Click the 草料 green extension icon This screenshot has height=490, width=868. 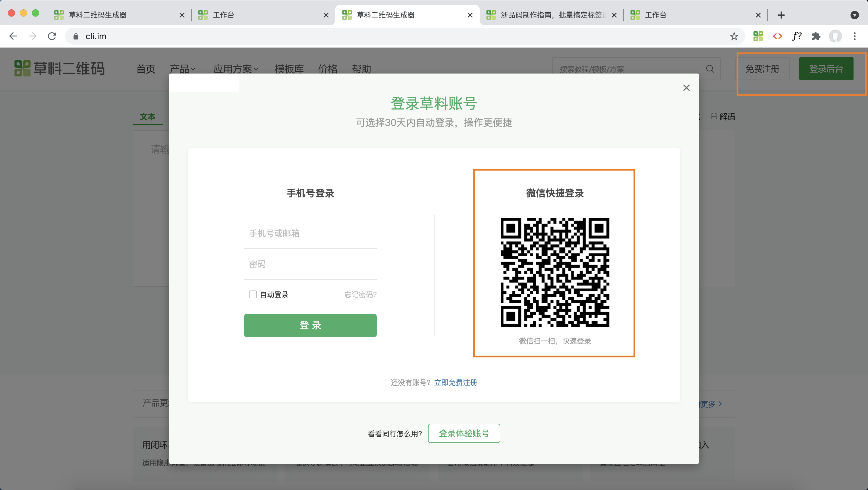[758, 36]
